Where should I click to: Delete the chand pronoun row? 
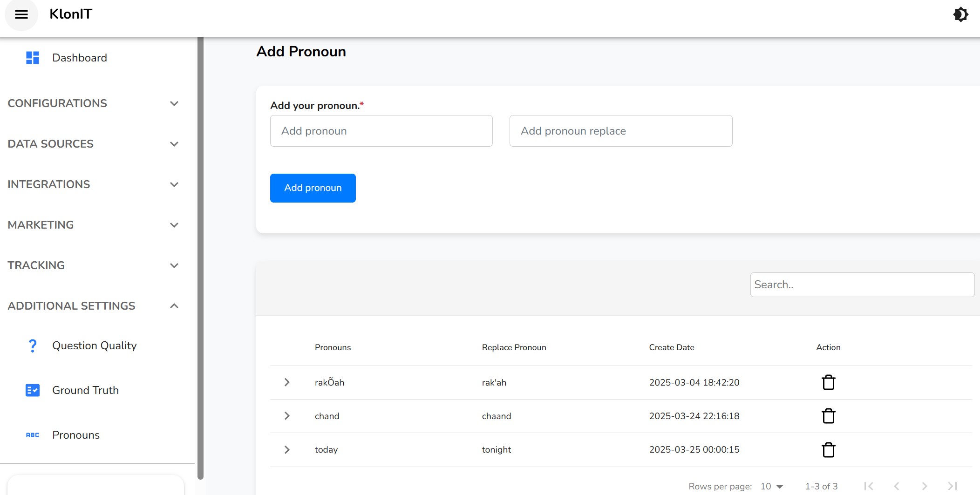click(828, 416)
